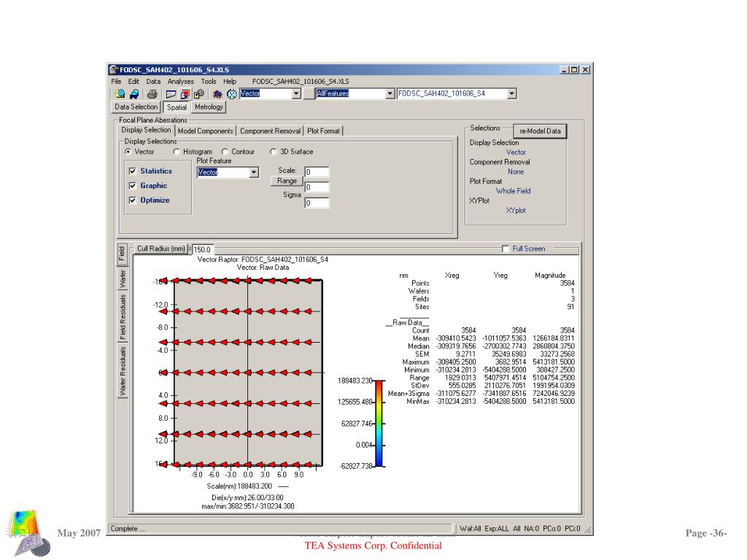
Task: Select the Contour radio button
Action: point(225,152)
